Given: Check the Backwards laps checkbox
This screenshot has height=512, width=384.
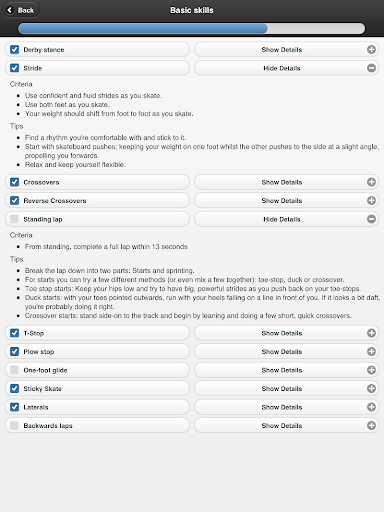Looking at the screenshot, I should tap(14, 425).
